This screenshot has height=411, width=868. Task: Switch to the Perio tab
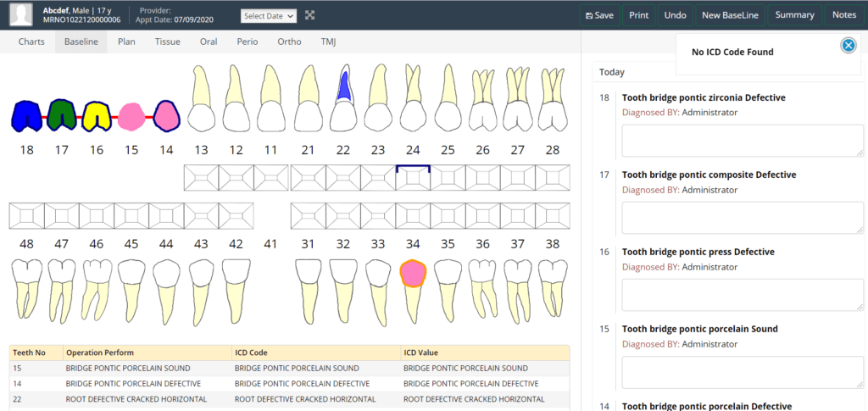click(248, 42)
